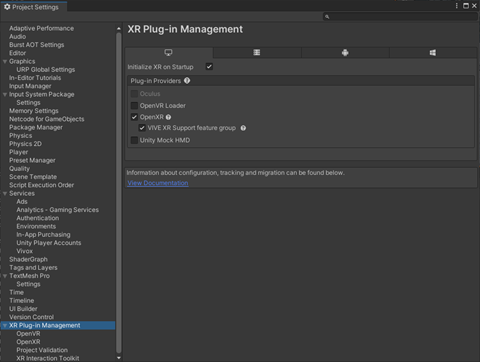Collapse the Graphics tree section
The image size is (480, 362).
(x=5, y=62)
